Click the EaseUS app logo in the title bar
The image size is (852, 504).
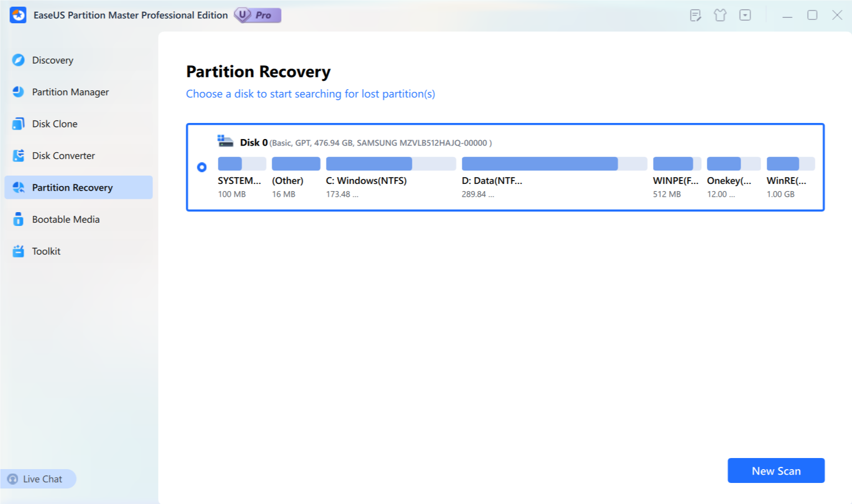[18, 15]
